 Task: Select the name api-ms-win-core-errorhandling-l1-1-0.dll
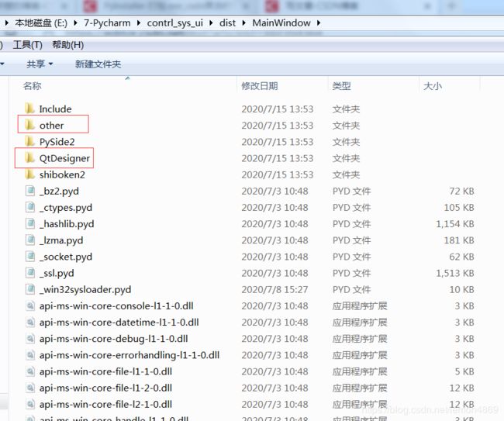(x=129, y=355)
